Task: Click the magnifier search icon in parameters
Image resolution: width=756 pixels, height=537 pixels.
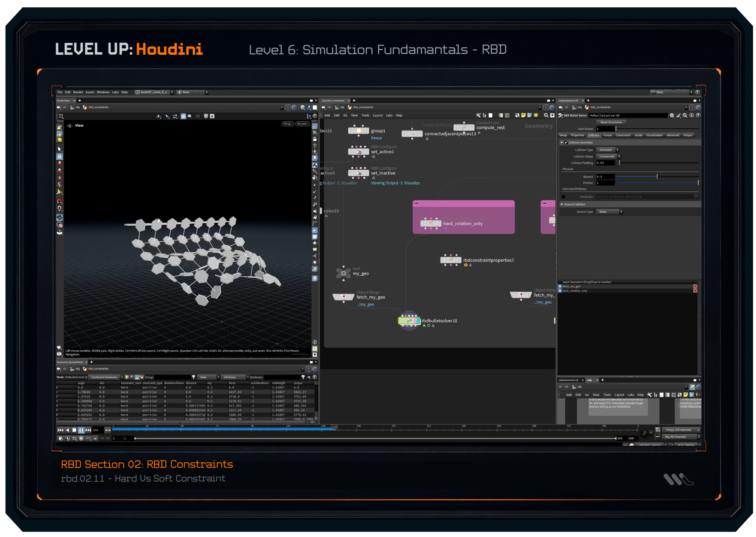Action: point(685,116)
